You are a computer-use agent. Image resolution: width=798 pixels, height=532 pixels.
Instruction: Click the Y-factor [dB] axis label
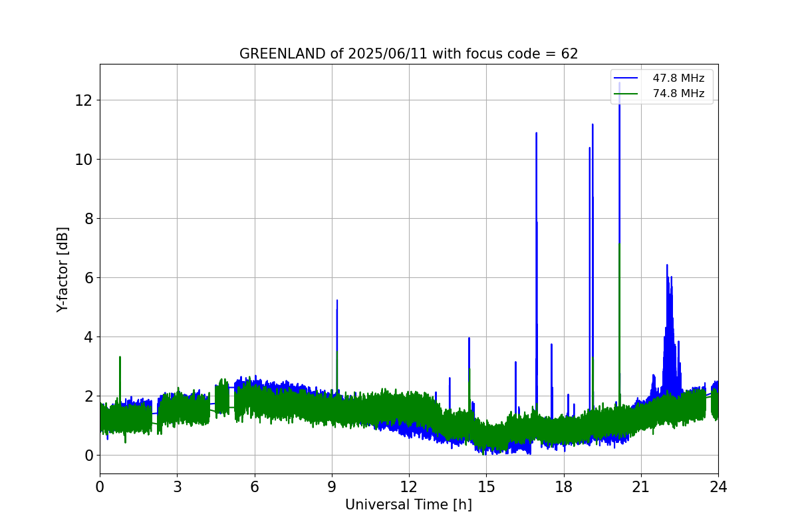(63, 269)
